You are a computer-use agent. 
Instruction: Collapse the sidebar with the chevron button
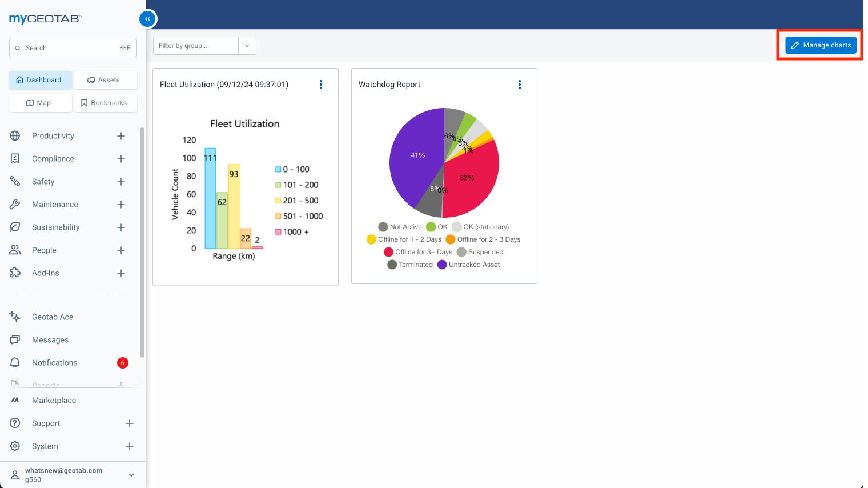pyautogui.click(x=147, y=19)
